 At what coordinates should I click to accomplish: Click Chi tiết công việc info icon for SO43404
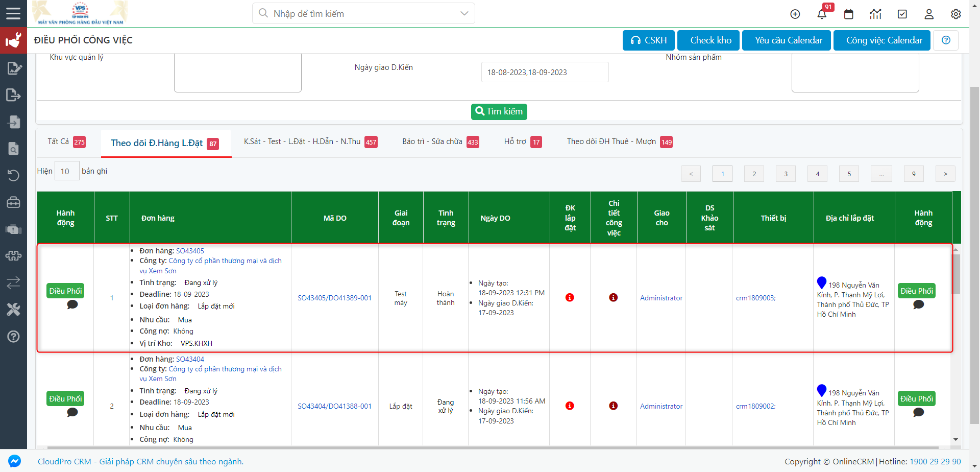point(614,406)
